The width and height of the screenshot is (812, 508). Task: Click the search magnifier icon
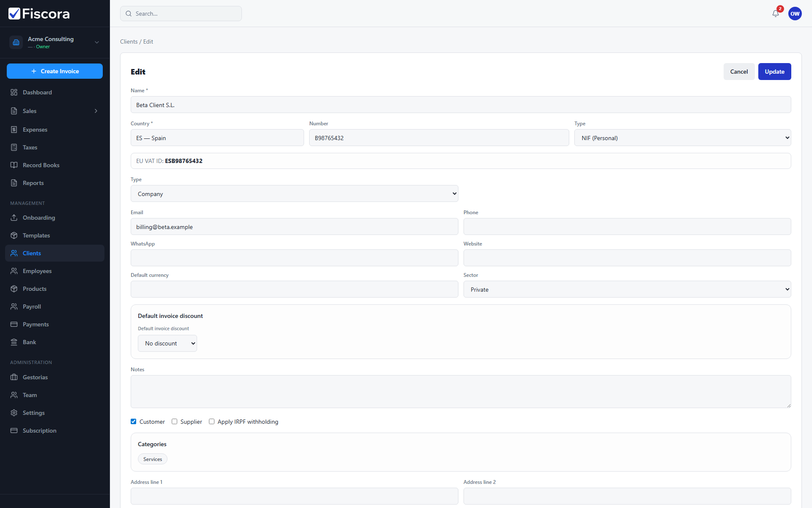(x=129, y=14)
